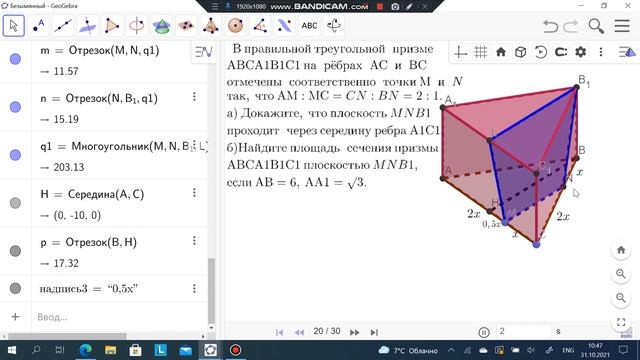
Task: Open options menu for midpoint H row
Action: (x=194, y=193)
